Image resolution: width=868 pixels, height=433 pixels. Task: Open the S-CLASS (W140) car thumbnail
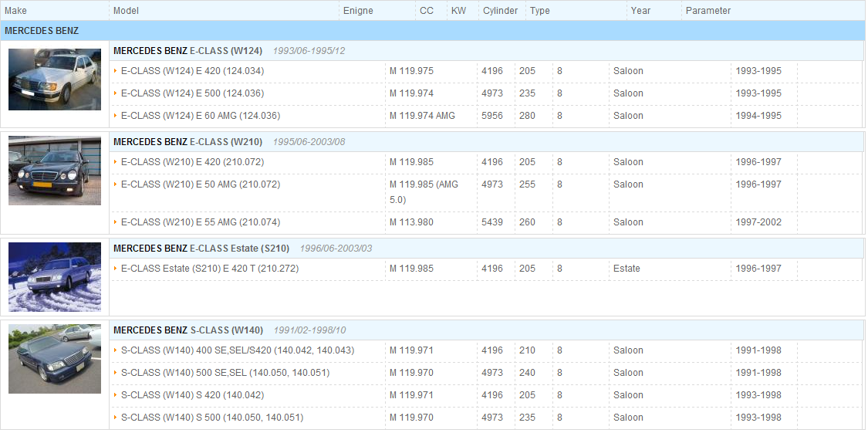[x=55, y=359]
